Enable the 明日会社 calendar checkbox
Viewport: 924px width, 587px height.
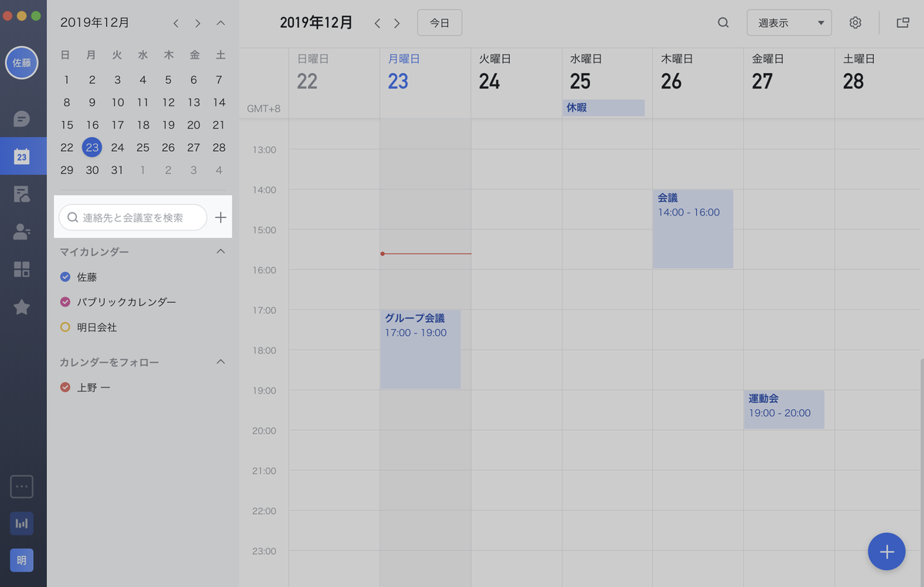coord(65,327)
